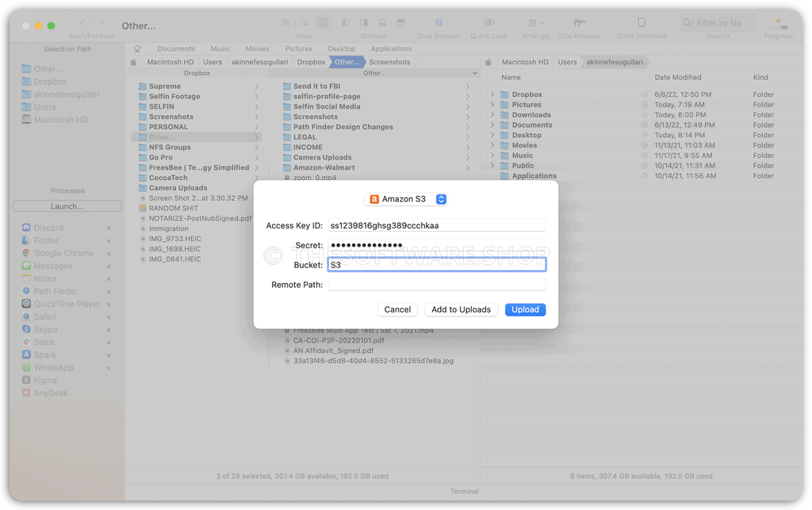
Task: Click the Bucket field
Action: coord(437,265)
